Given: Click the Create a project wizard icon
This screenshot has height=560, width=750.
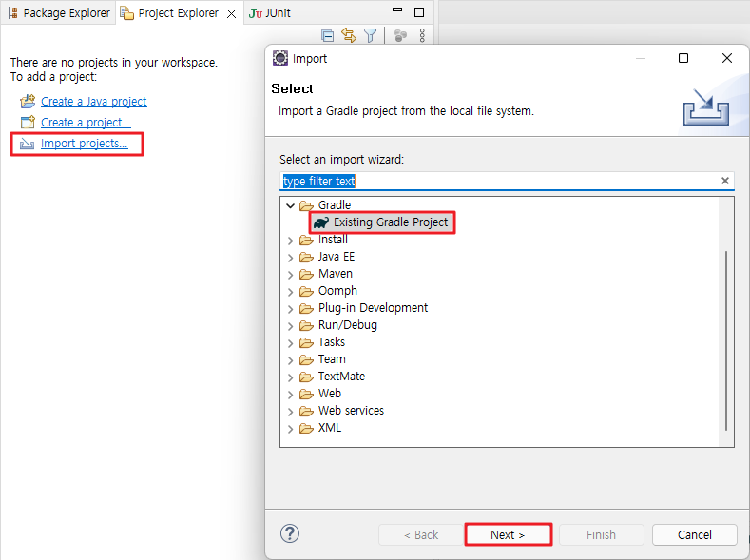Looking at the screenshot, I should click(28, 123).
